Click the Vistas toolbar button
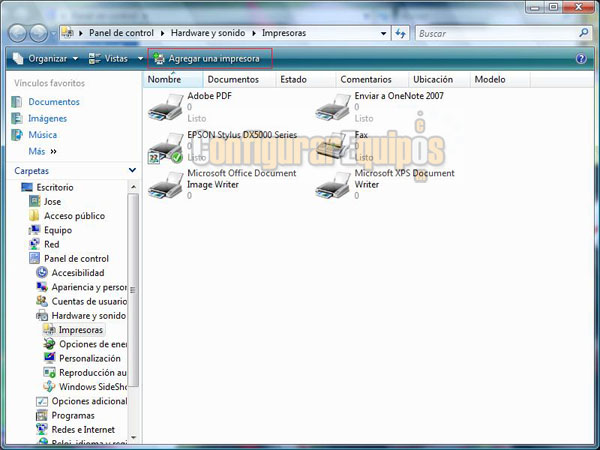This screenshot has height=450, width=600. tap(108, 59)
